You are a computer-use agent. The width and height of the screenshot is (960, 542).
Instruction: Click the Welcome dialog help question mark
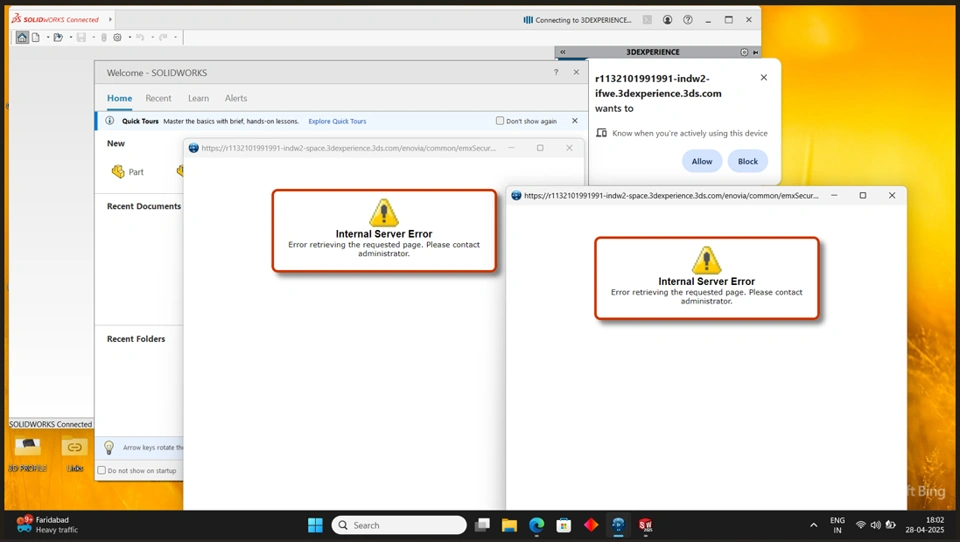click(556, 72)
